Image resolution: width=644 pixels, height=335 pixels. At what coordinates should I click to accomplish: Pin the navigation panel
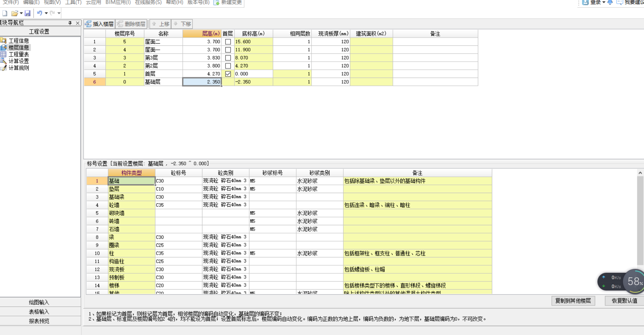[70, 23]
